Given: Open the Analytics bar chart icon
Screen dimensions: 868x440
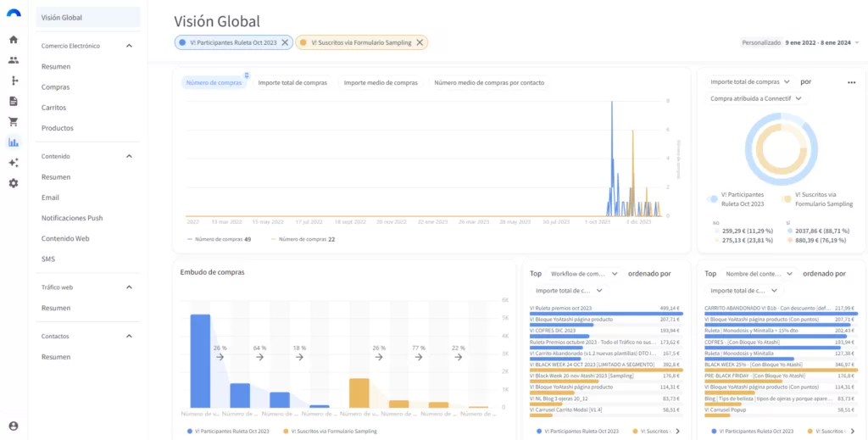Looking at the screenshot, I should (14, 142).
